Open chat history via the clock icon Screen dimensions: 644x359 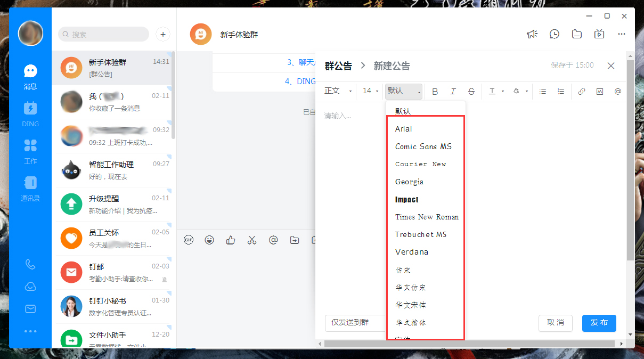[554, 34]
